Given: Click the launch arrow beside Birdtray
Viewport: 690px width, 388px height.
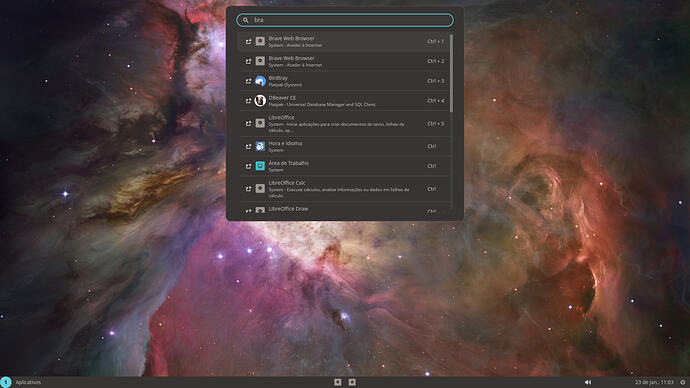Looking at the screenshot, I should click(248, 81).
